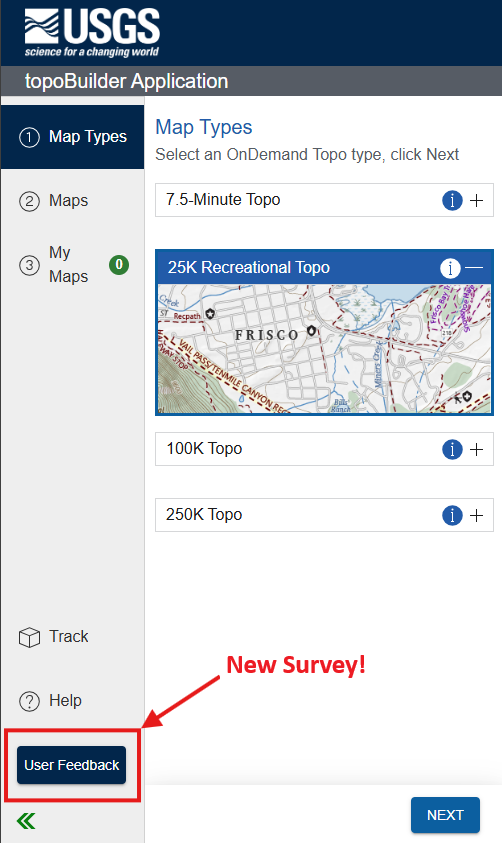
Task: Open the My Maps step
Action: pyautogui.click(x=73, y=265)
